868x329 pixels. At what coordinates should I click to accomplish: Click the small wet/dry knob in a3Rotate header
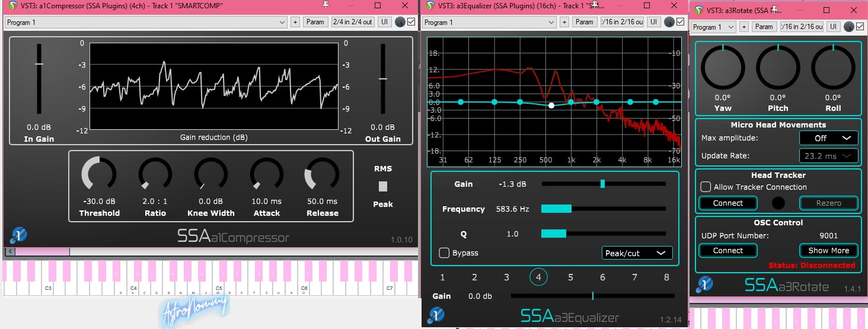849,27
